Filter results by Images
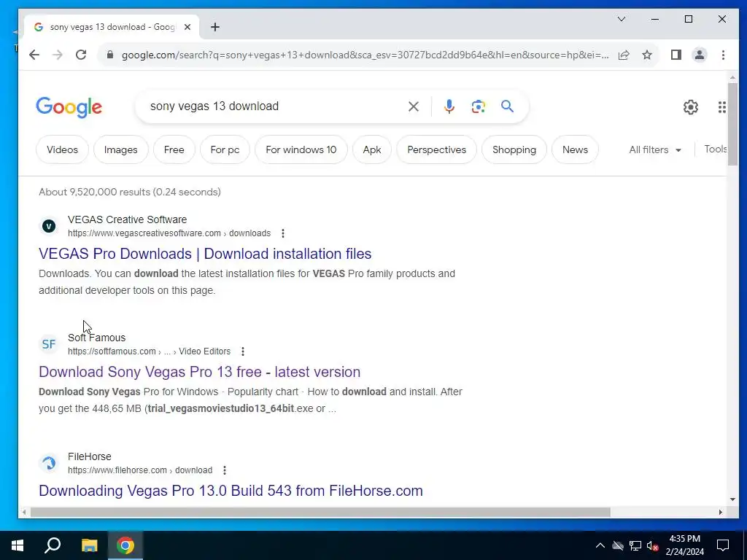 (x=121, y=149)
